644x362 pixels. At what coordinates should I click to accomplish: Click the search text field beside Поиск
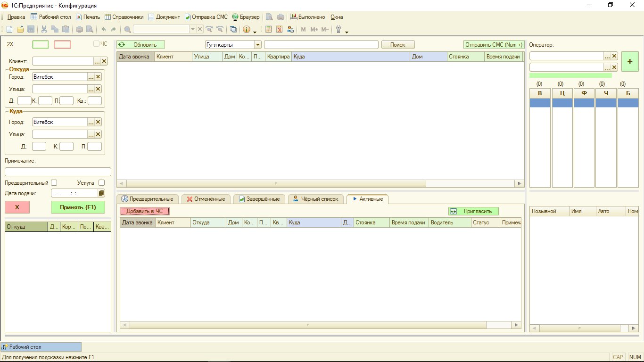tap(321, 45)
